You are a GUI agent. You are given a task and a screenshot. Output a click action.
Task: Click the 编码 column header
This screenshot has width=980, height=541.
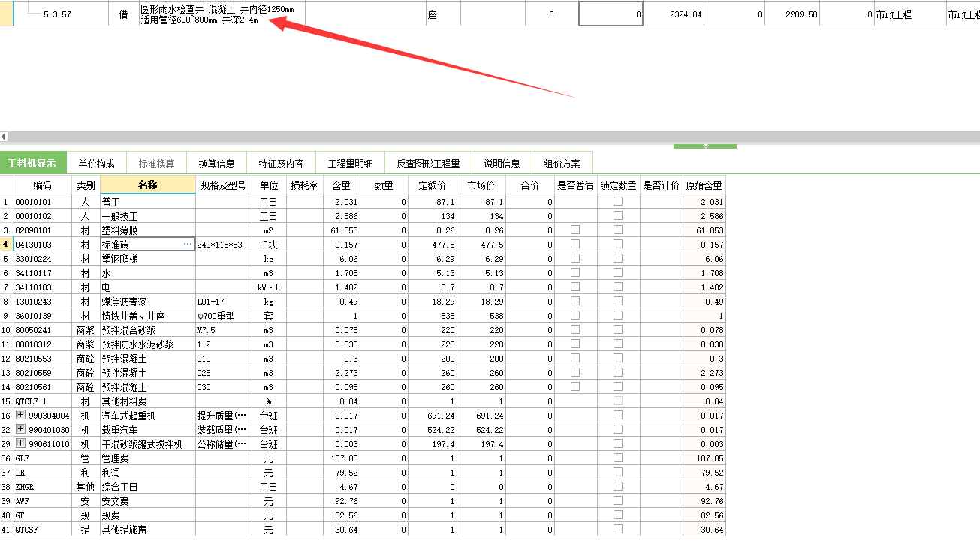[43, 185]
